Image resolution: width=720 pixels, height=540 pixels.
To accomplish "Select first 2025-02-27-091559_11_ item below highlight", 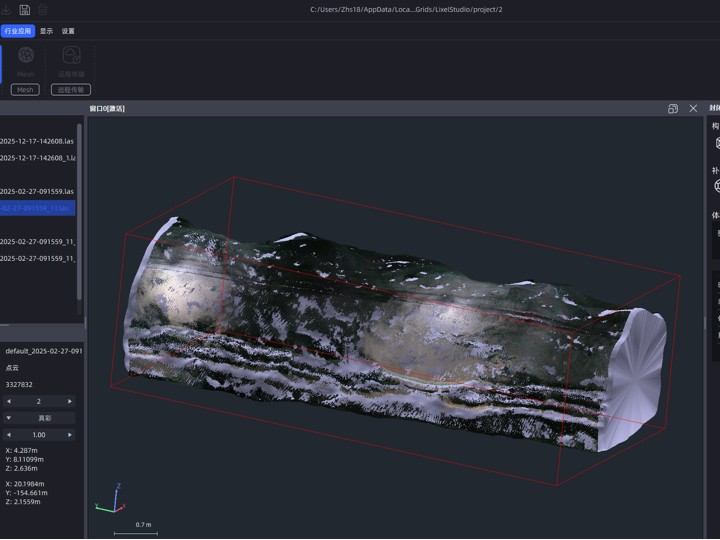I will pyautogui.click(x=38, y=242).
